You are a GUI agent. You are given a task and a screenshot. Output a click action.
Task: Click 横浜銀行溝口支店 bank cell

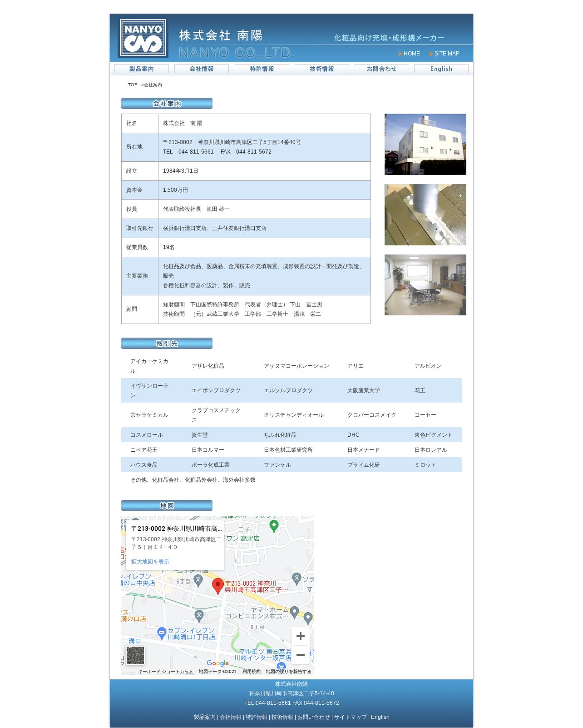(x=264, y=228)
